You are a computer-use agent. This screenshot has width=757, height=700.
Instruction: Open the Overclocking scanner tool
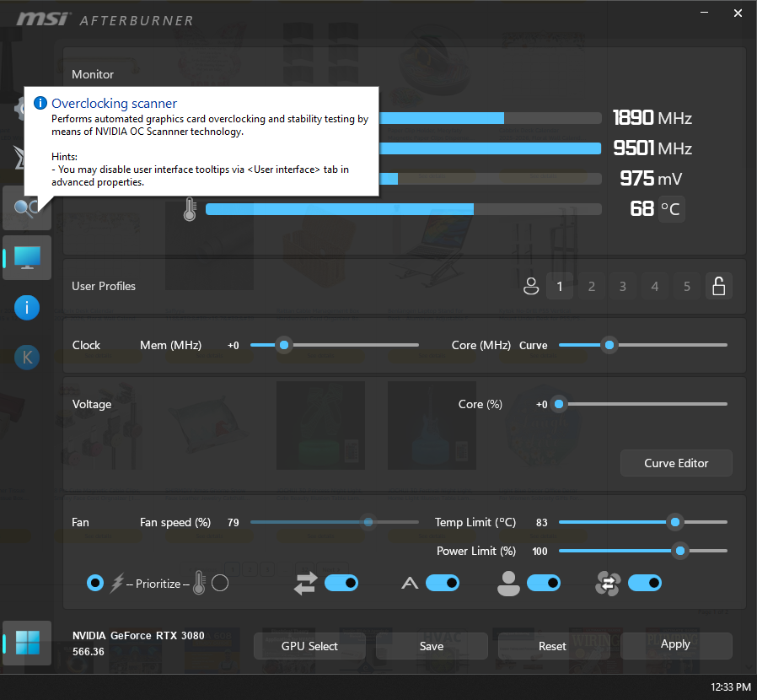(x=26, y=209)
